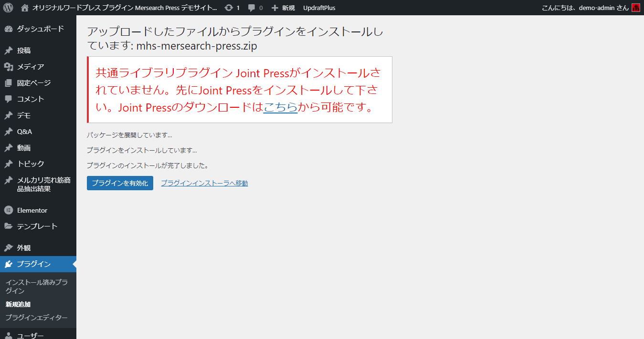The height and width of the screenshot is (339, 644).
Task: Open プラグインエディター submenu
Action: click(x=37, y=318)
